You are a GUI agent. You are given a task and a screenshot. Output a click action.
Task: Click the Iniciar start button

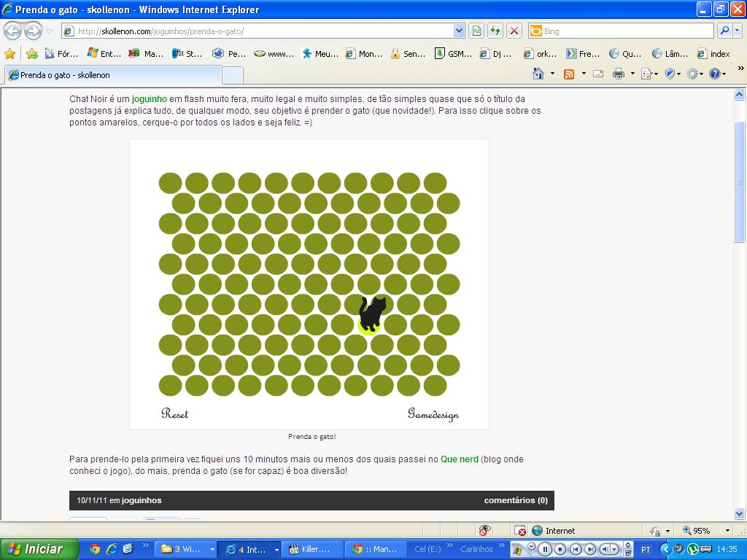click(x=38, y=549)
